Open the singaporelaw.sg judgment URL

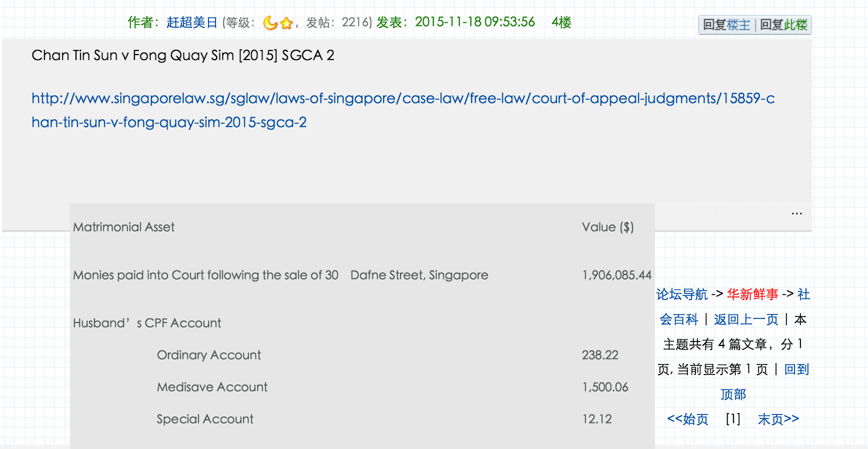(x=402, y=98)
